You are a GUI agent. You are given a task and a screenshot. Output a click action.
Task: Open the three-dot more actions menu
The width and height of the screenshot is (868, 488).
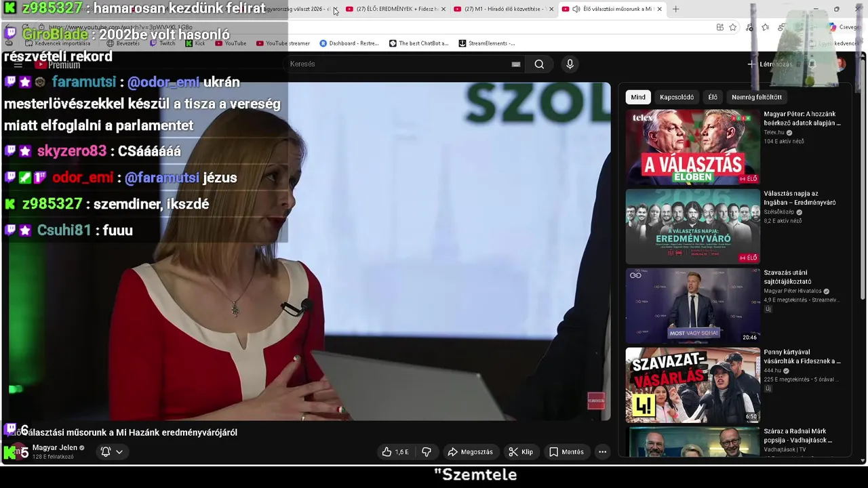pyautogui.click(x=602, y=452)
